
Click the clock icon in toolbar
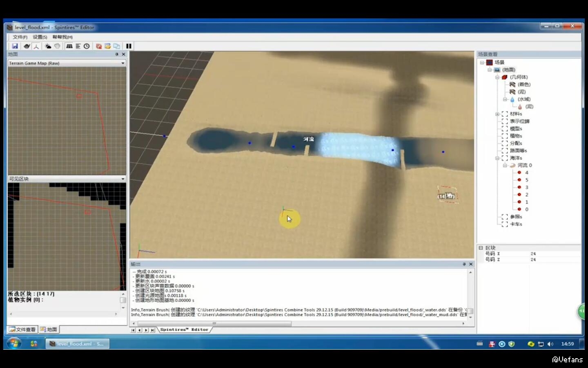click(x=87, y=46)
